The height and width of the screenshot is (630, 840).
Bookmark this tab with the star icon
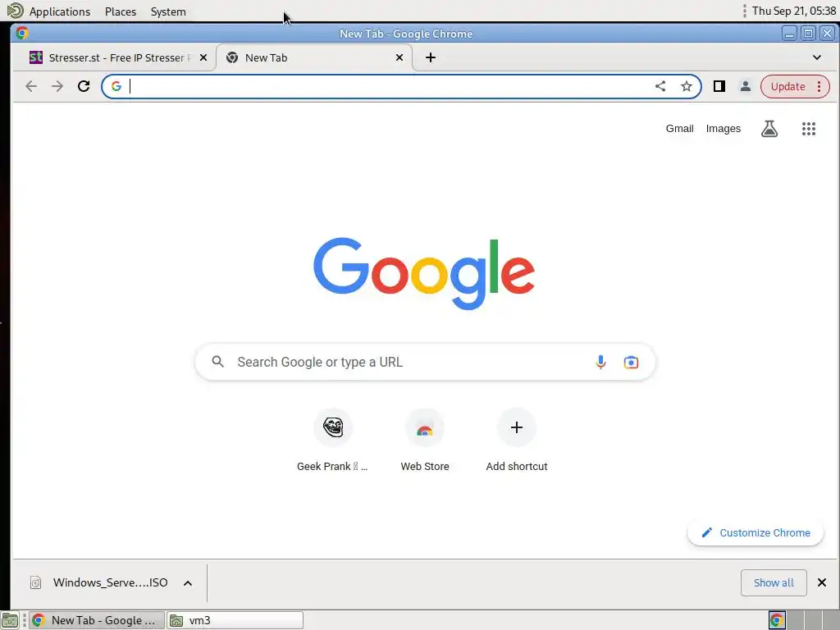pos(687,86)
